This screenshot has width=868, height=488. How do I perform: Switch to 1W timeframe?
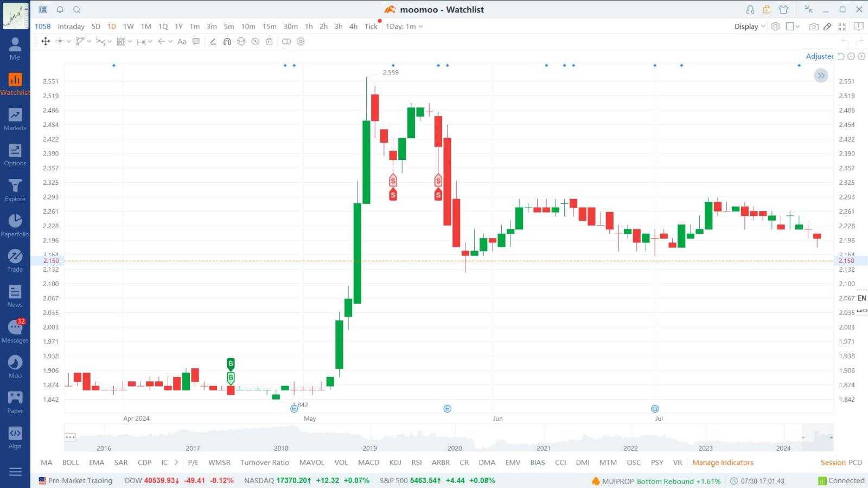129,26
